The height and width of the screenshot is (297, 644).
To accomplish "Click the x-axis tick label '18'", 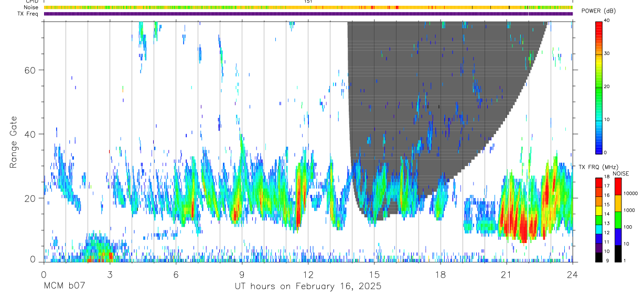I will [x=440, y=274].
